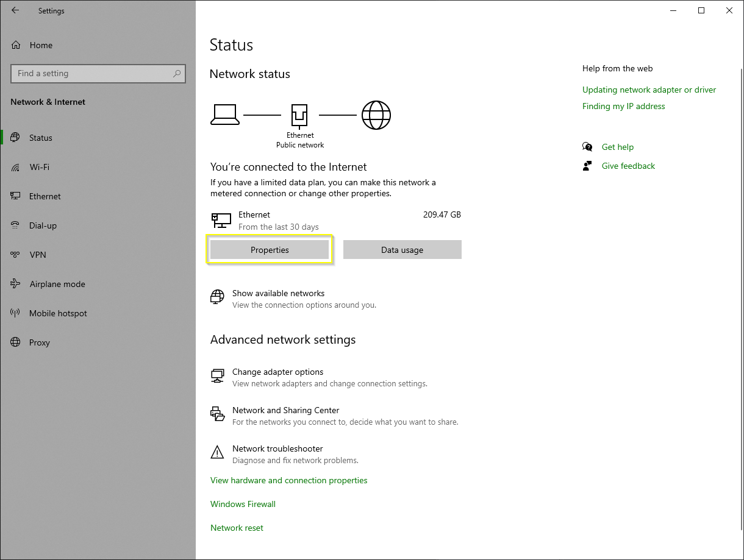Click the Network reset link
This screenshot has height=560, width=744.
coord(237,528)
